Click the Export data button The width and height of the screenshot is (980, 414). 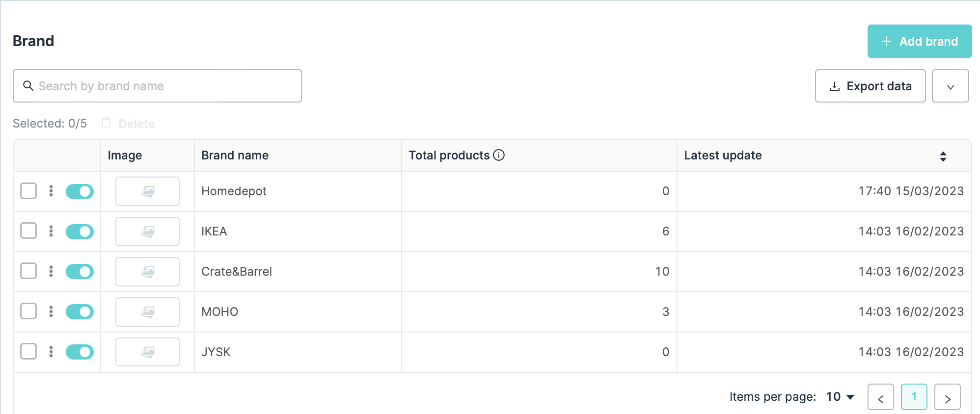tap(870, 86)
